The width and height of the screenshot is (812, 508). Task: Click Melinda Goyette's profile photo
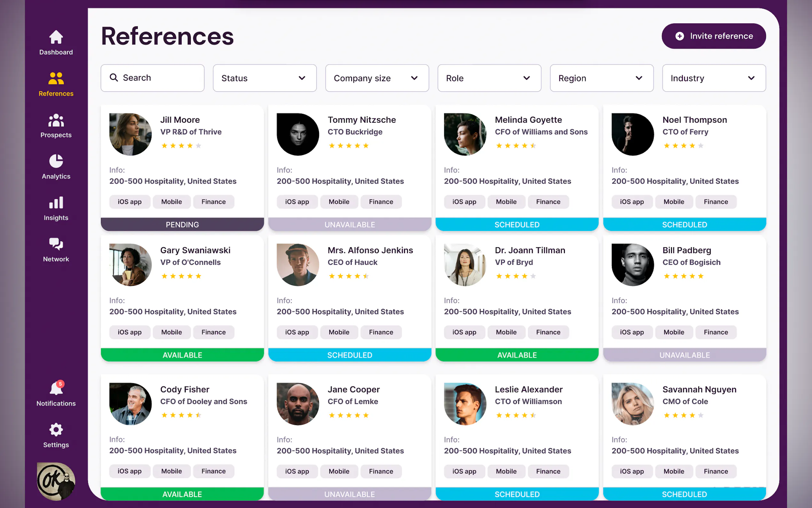(465, 134)
